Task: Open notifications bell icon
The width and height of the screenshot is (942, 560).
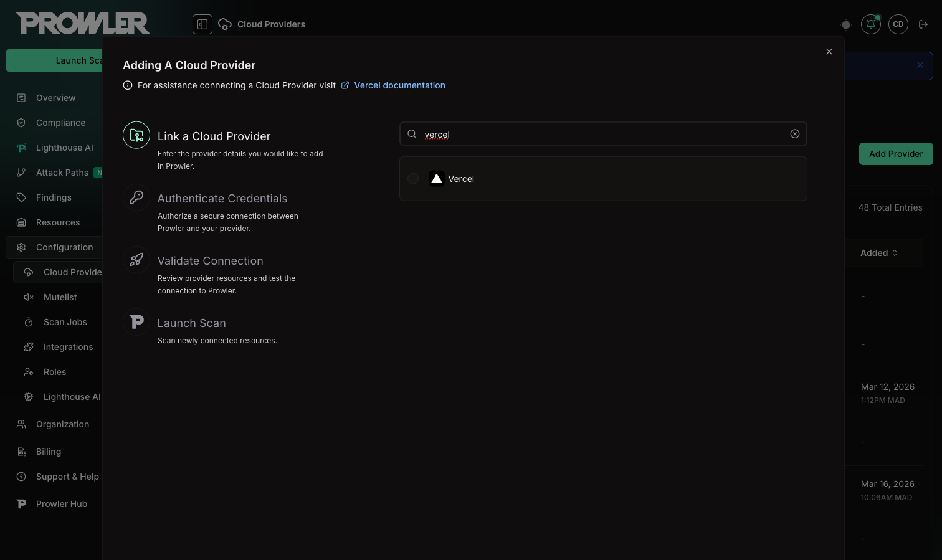Action: point(871,24)
